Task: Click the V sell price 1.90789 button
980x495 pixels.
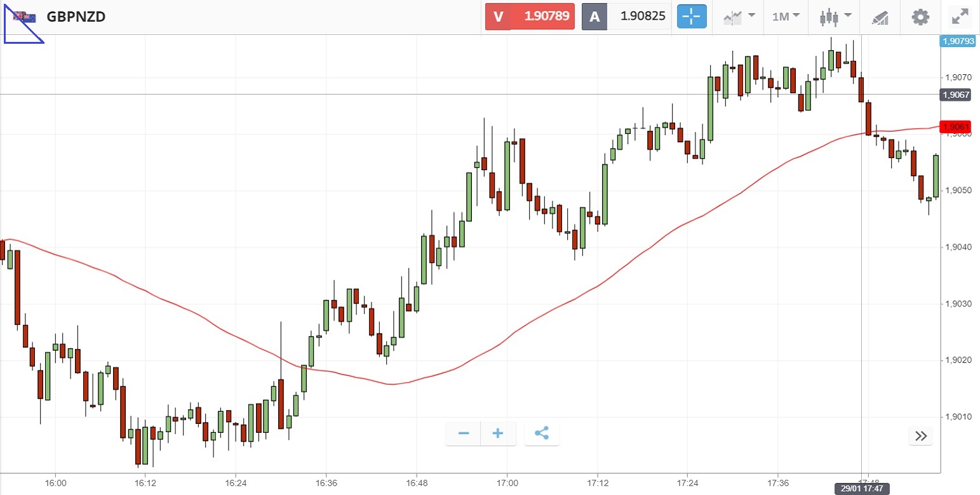Action: point(530,16)
